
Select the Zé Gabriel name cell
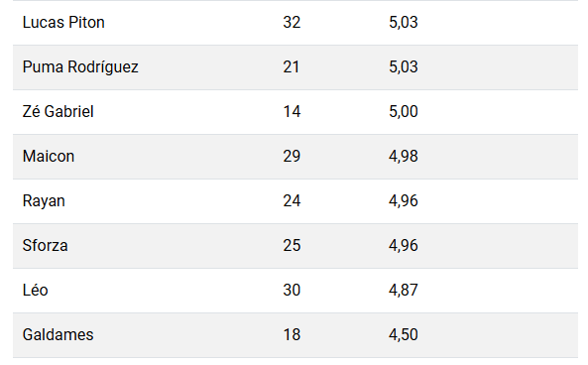pyautogui.click(x=58, y=112)
